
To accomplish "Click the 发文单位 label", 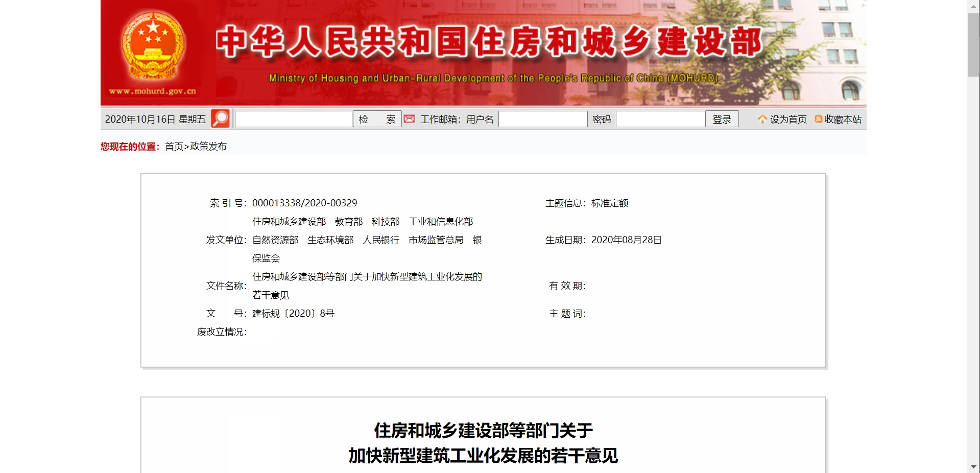I will (226, 240).
